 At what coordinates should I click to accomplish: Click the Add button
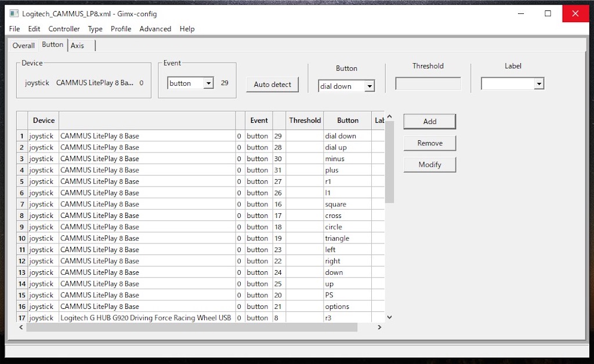pos(430,122)
